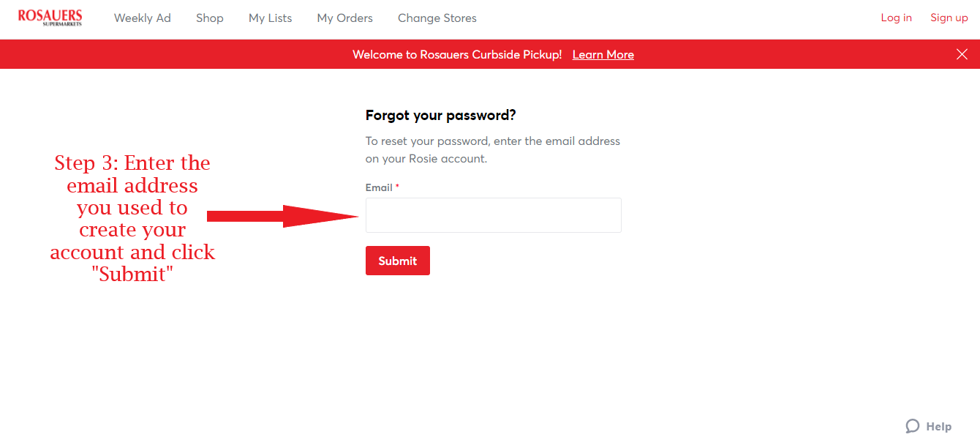Click the "Welcome to Rosauers Curbside Pickup!" text

click(457, 55)
